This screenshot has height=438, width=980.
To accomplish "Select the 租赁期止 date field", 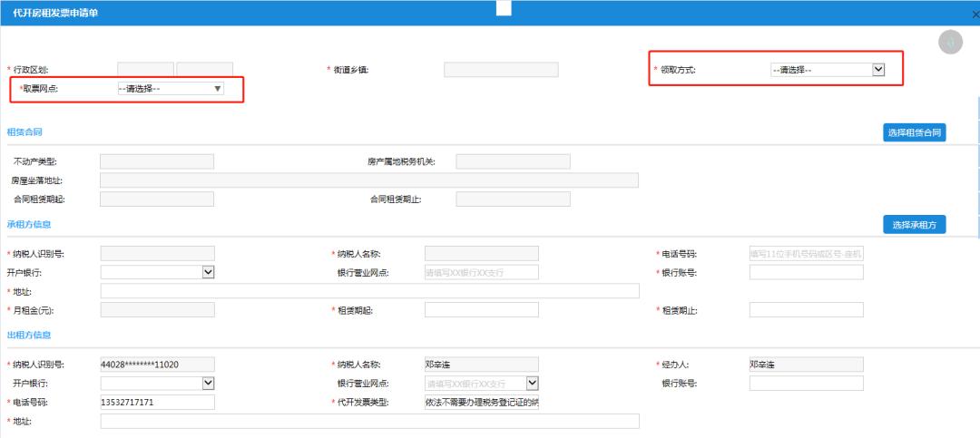I will 806,310.
